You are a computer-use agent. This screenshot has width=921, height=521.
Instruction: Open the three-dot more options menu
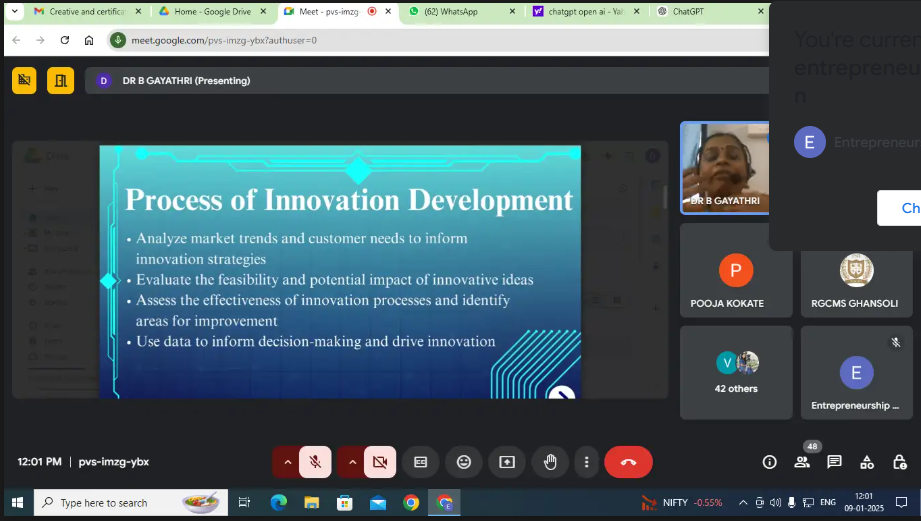click(x=587, y=462)
